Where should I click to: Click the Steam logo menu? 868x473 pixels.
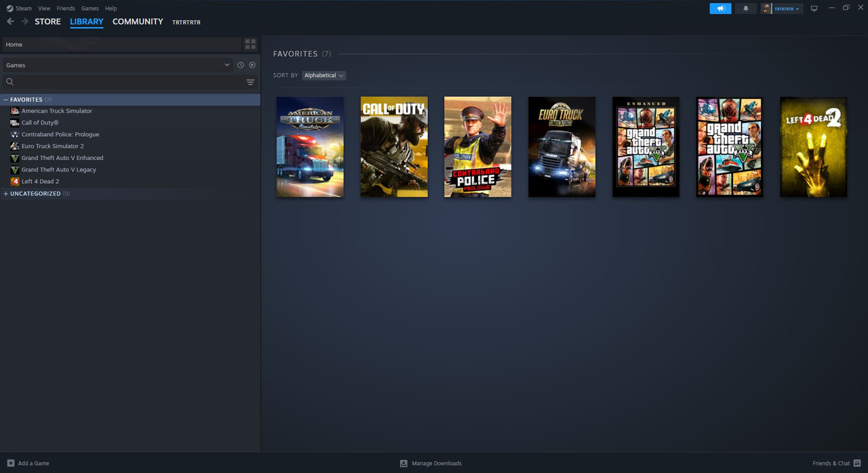click(x=19, y=8)
